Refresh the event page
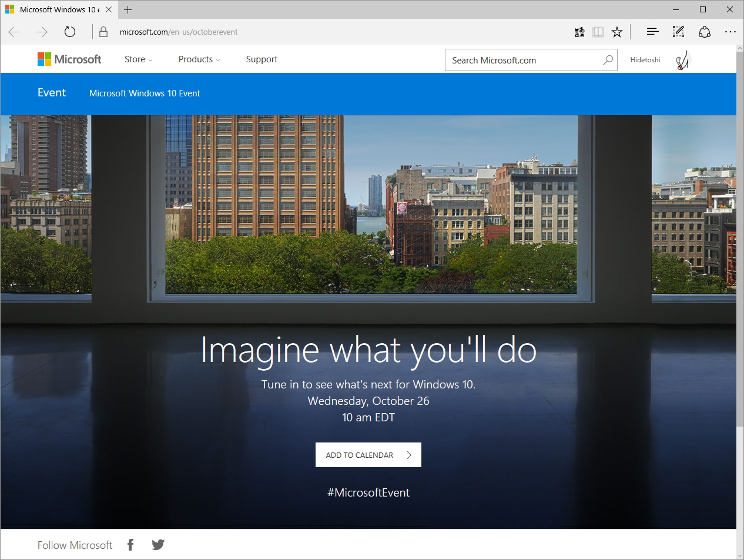The height and width of the screenshot is (560, 744). pos(70,32)
